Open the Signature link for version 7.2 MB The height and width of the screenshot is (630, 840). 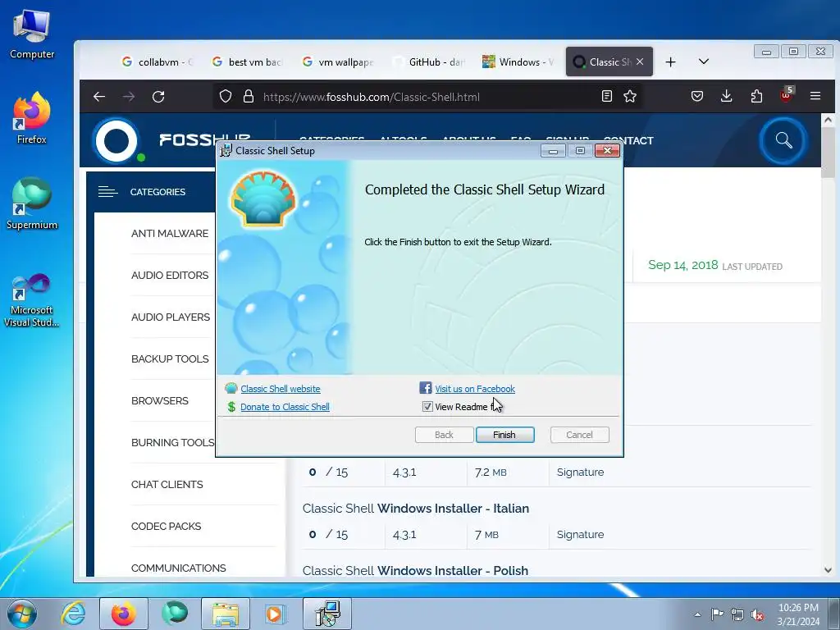[x=580, y=472]
